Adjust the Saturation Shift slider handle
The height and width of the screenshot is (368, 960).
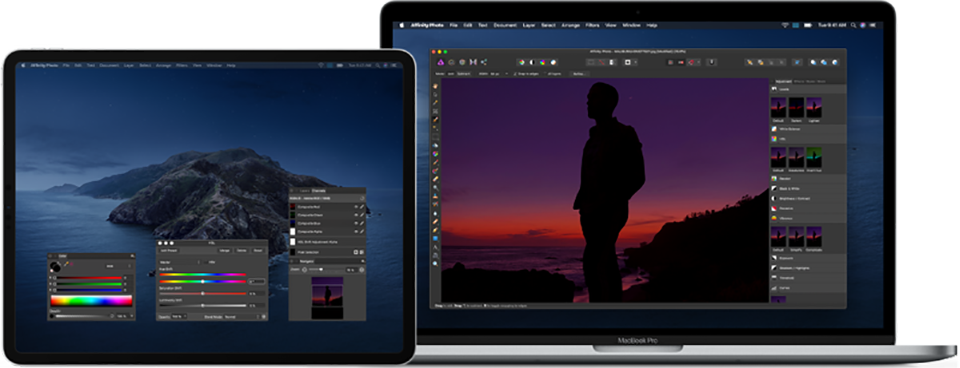pyautogui.click(x=203, y=293)
